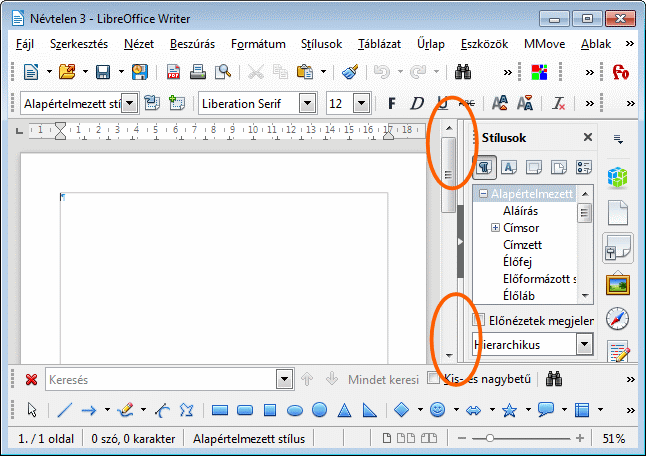Screen dimensions: 646x456
Task: Select the Ellipse shape tool
Action: click(295, 410)
